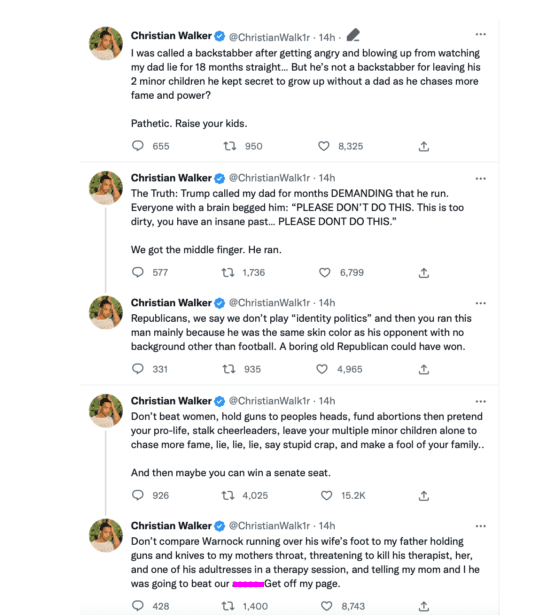Open more options on 'identity politics' tweet
This screenshot has height=615, width=556.
click(480, 303)
